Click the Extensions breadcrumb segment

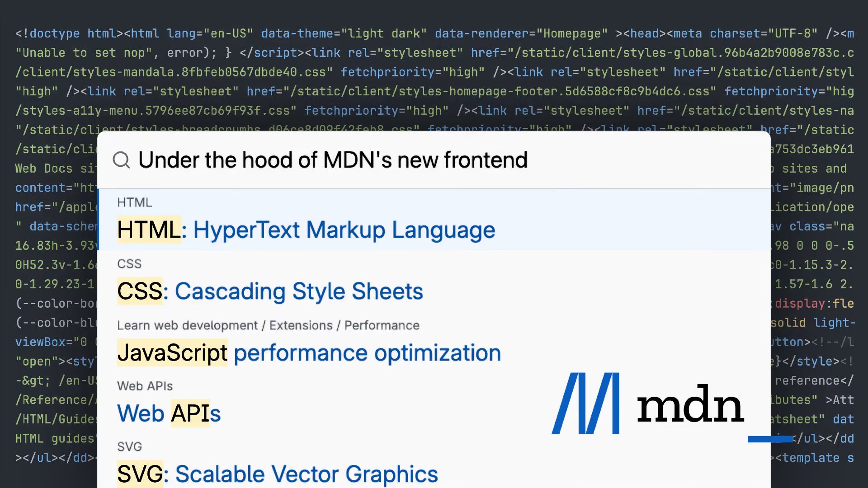click(x=301, y=325)
